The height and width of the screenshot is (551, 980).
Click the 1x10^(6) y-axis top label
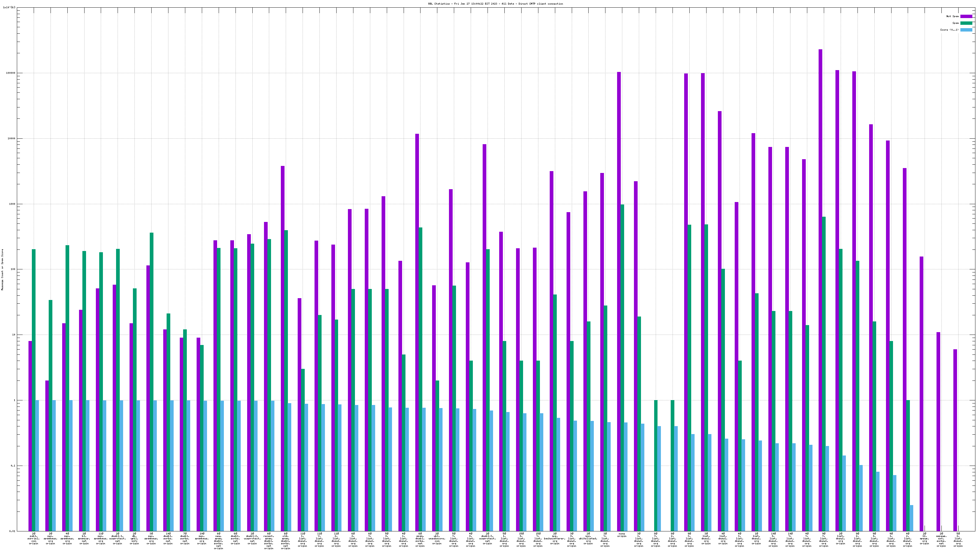coord(9,7)
